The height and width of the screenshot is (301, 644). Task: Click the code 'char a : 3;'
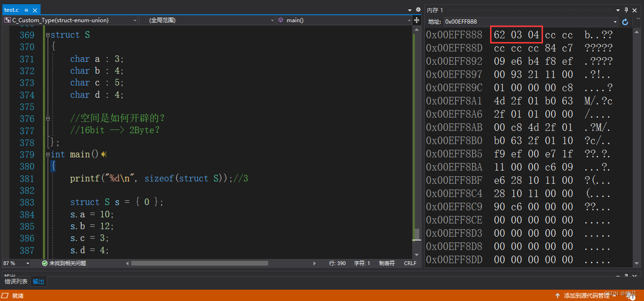click(x=97, y=59)
